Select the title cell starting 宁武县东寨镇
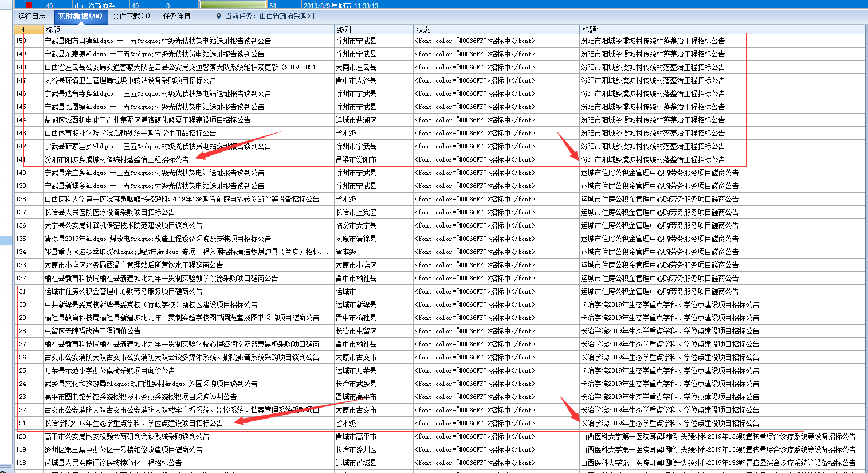The height and width of the screenshot is (473, 868). (x=189, y=54)
